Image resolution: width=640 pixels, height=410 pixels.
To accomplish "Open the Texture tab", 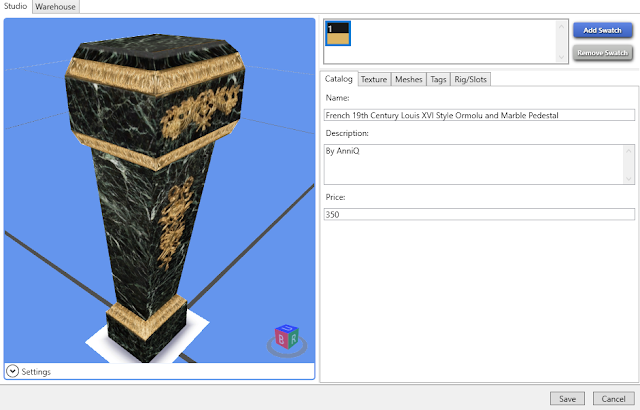I will pyautogui.click(x=374, y=79).
